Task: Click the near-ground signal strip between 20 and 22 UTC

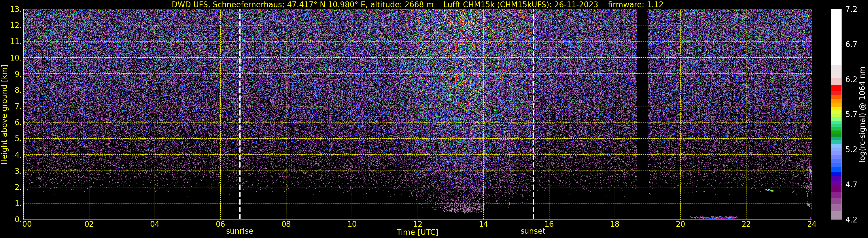Action: coord(713,218)
